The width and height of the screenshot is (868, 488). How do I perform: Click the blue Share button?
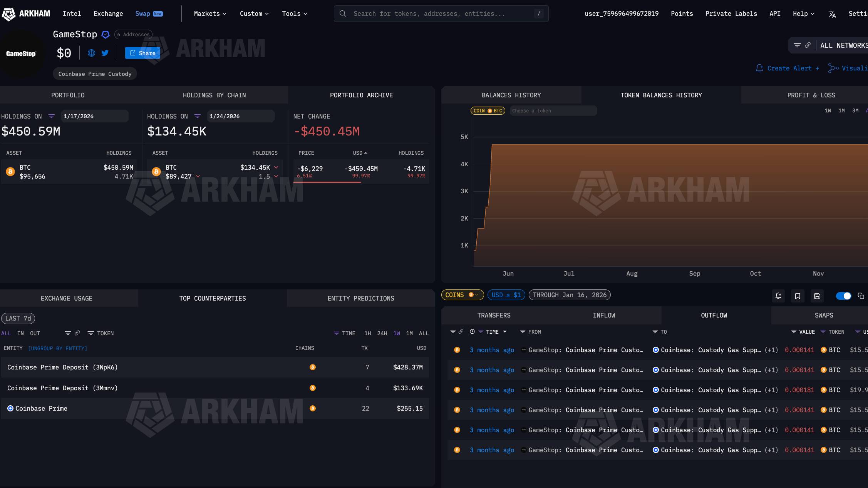(142, 53)
